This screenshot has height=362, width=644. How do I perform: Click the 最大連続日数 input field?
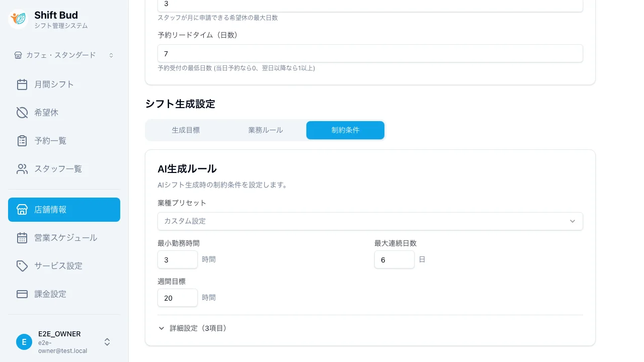394,259
